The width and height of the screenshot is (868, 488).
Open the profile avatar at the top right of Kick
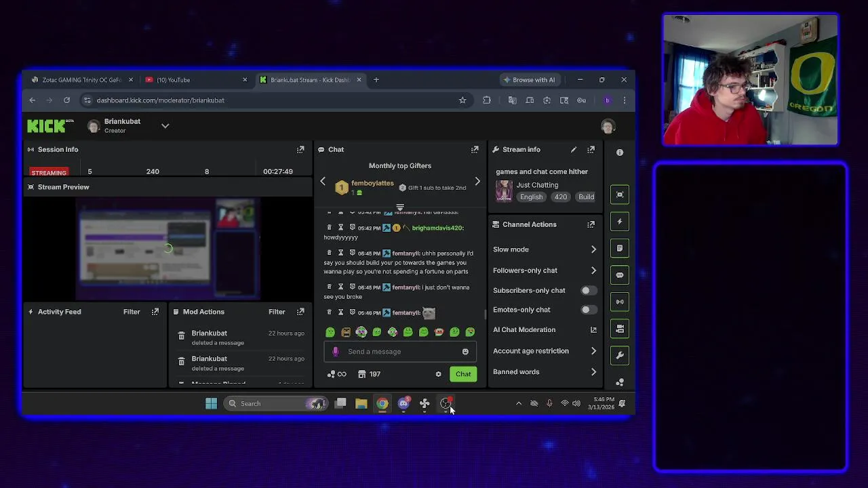coord(608,126)
